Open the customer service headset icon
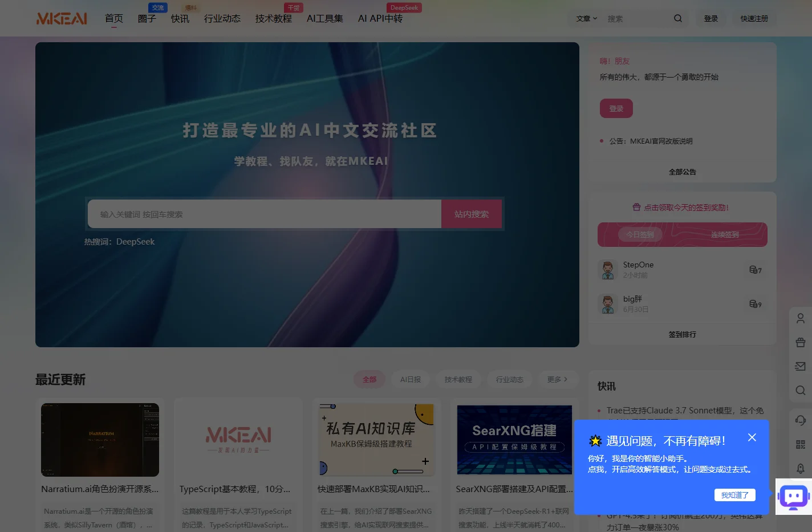The height and width of the screenshot is (532, 812). [801, 420]
